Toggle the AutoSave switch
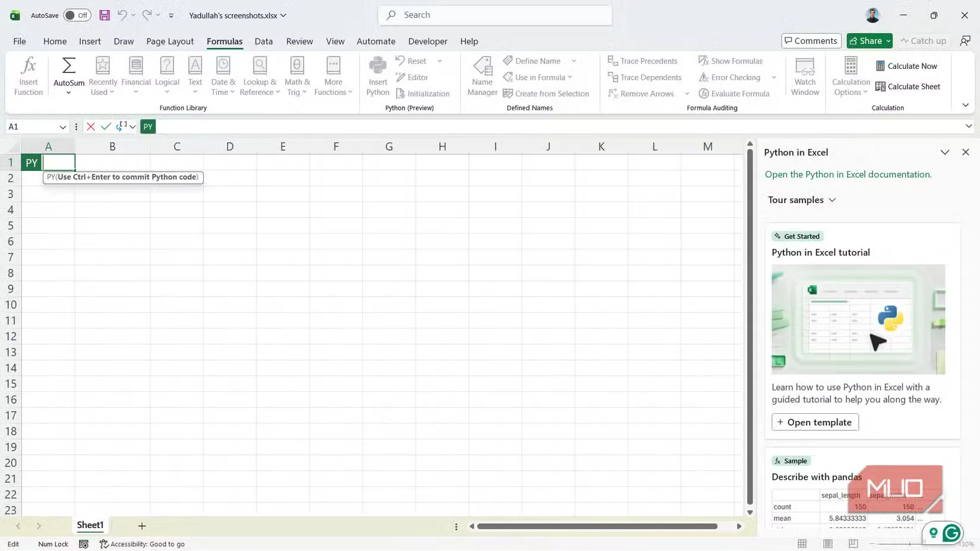The height and width of the screenshot is (551, 980). 77,15
